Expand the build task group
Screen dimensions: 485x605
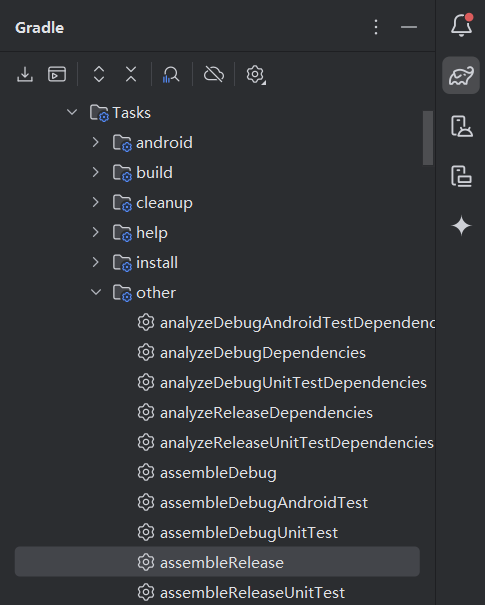(96, 172)
